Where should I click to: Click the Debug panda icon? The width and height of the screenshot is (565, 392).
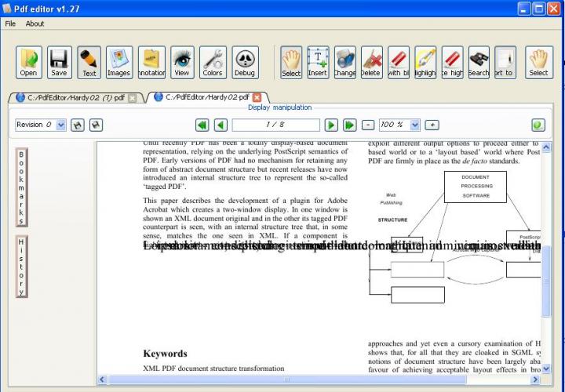(245, 62)
